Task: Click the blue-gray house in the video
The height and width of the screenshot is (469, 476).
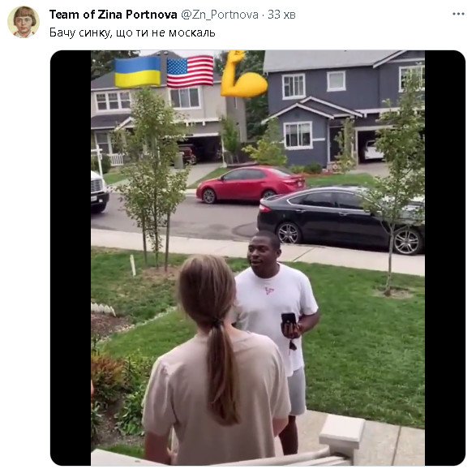Action: [343, 110]
